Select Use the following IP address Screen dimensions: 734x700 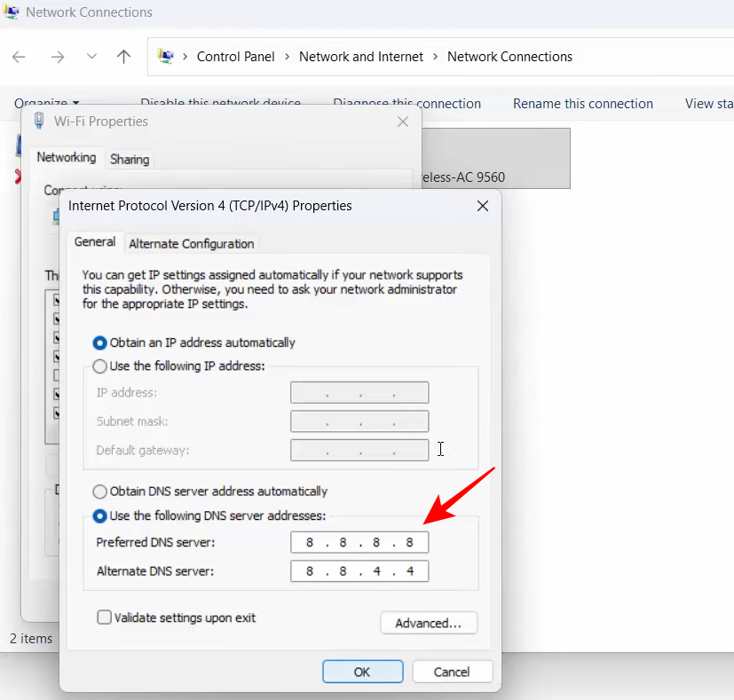click(x=100, y=366)
